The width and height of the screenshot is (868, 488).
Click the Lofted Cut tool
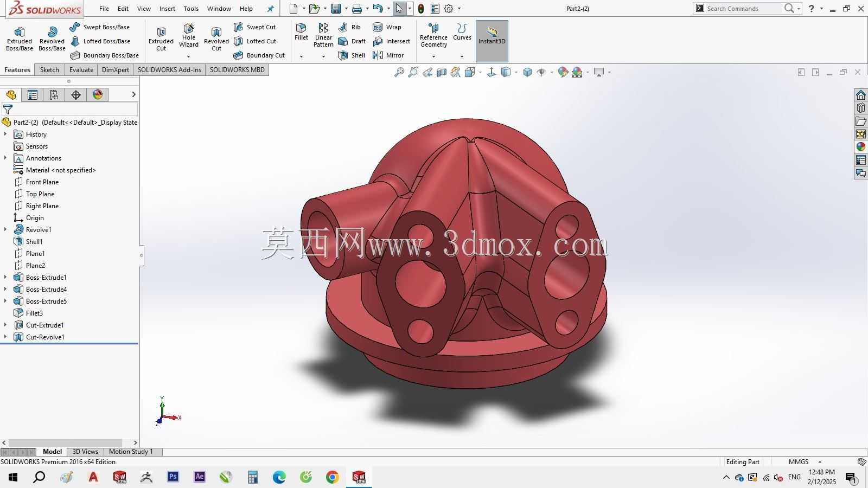pos(255,41)
